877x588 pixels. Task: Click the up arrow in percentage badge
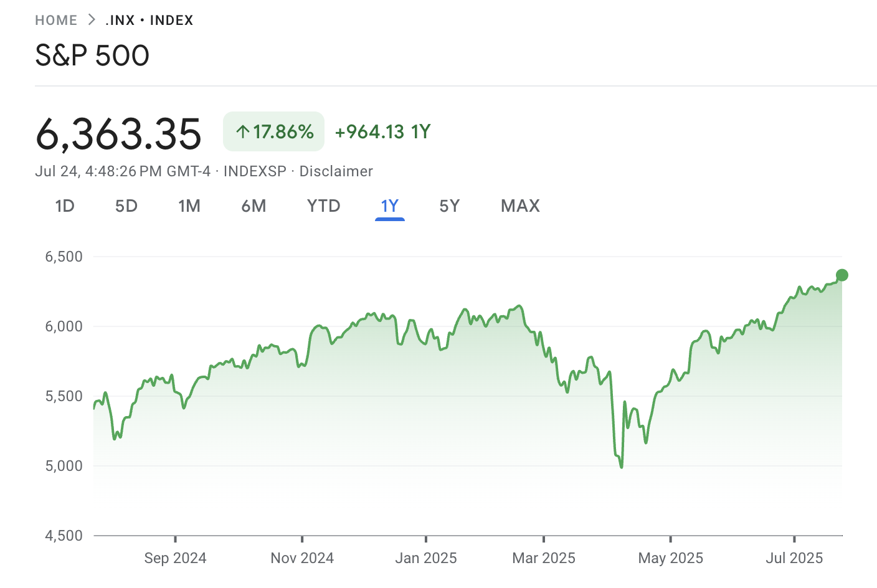click(x=243, y=132)
